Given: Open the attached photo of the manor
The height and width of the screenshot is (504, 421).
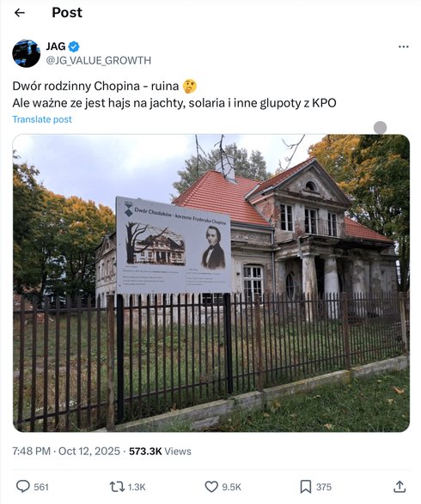Looking at the screenshot, I should [x=211, y=283].
